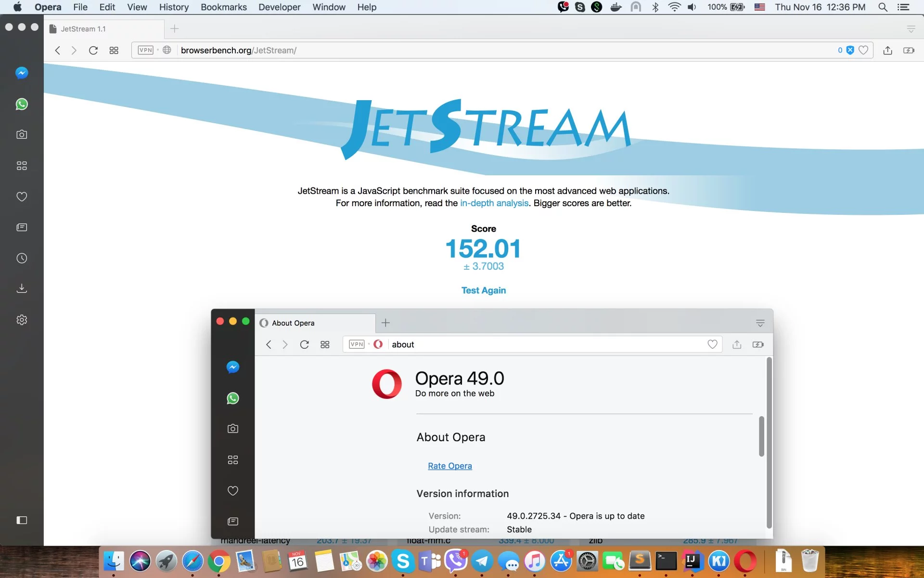Launch Google Chrome from the Dock
Viewport: 924px width, 578px height.
[219, 561]
